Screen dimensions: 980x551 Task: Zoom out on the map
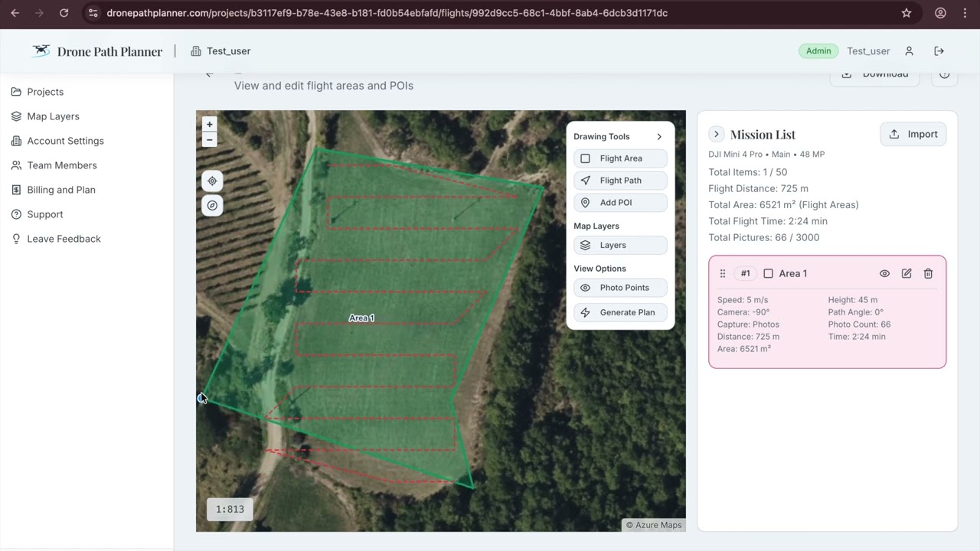click(209, 139)
